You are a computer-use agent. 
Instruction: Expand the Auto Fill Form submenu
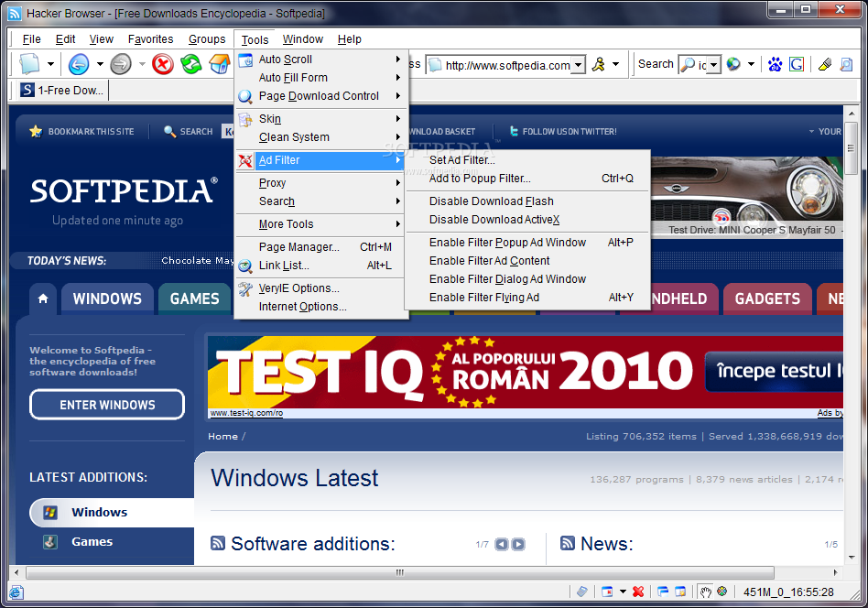[320, 78]
